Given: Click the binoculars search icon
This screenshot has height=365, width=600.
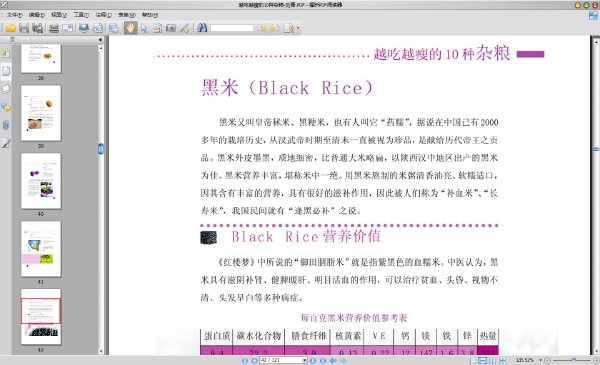Looking at the screenshot, I should coord(202,28).
